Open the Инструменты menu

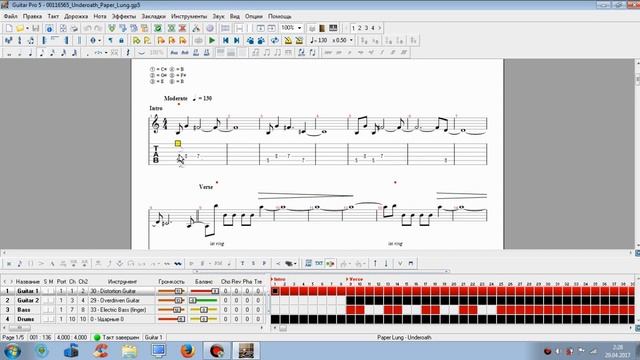click(x=189, y=16)
